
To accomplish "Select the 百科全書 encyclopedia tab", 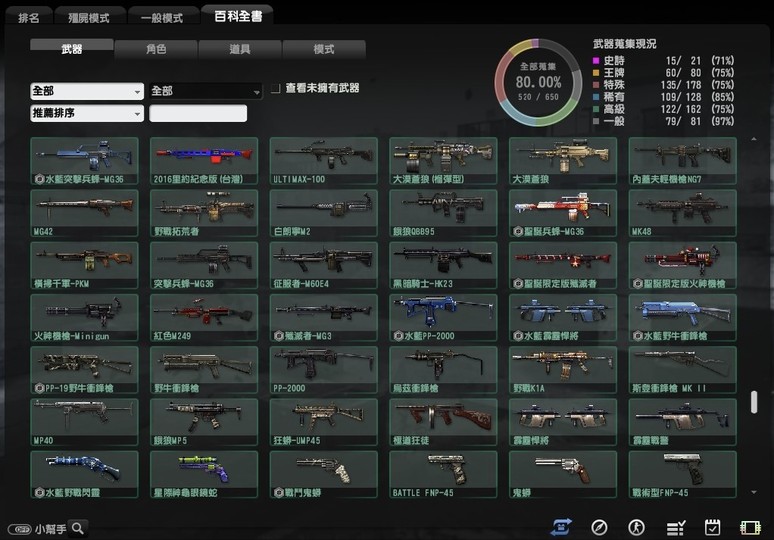I will (x=237, y=16).
